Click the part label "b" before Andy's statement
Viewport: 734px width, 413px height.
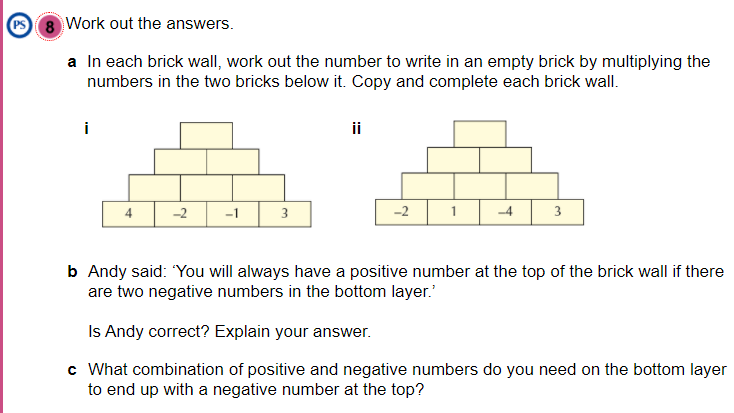coord(73,271)
